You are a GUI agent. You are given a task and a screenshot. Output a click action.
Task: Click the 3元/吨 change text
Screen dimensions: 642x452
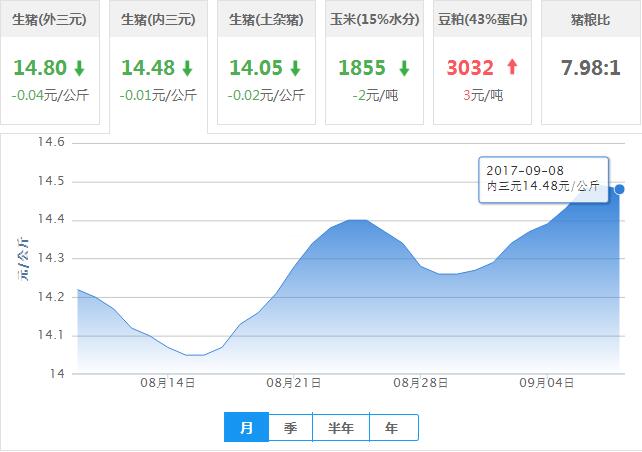coord(483,96)
